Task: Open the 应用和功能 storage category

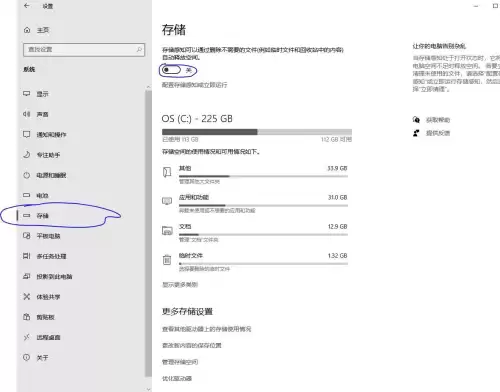Action: [x=255, y=204]
